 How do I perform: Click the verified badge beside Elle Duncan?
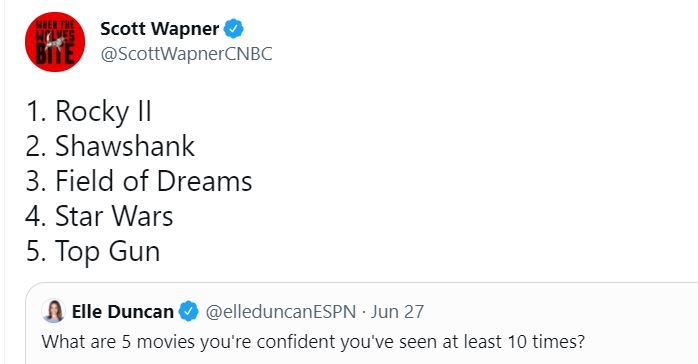click(188, 311)
